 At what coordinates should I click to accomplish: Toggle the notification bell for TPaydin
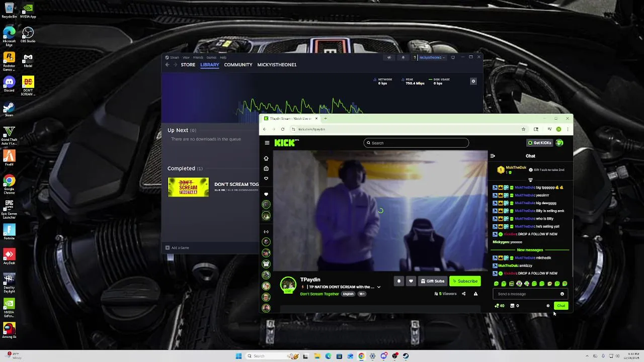pyautogui.click(x=399, y=281)
